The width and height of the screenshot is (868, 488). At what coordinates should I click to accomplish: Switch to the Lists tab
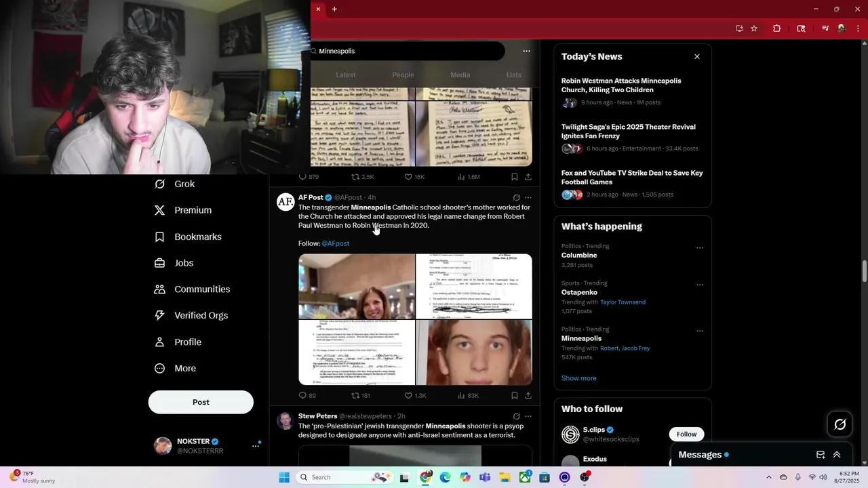[514, 75]
